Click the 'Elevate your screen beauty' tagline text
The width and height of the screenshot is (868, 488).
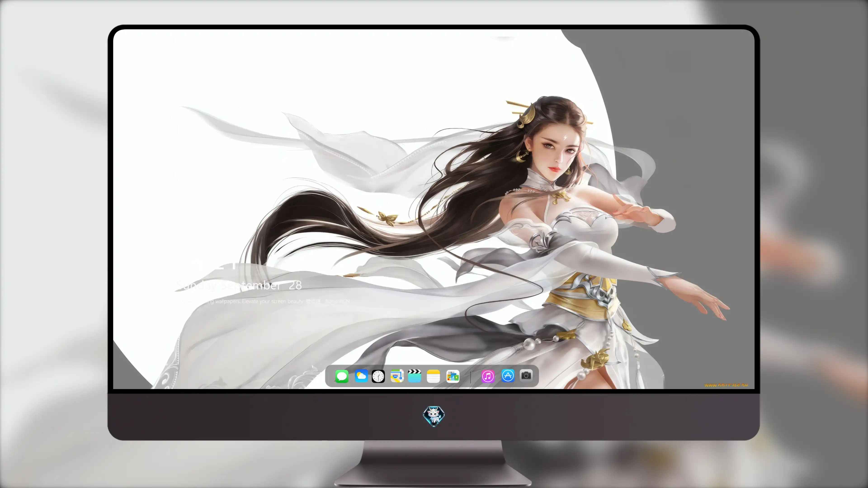pyautogui.click(x=273, y=301)
